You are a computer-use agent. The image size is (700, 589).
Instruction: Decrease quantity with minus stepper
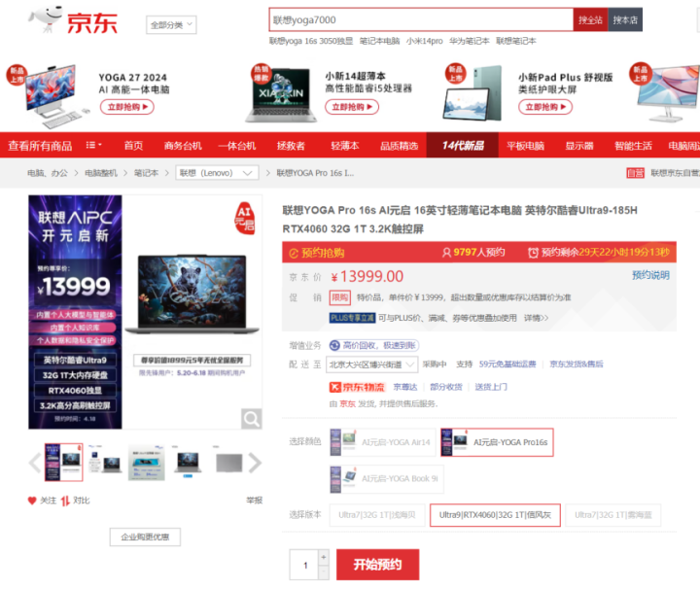[x=324, y=572]
